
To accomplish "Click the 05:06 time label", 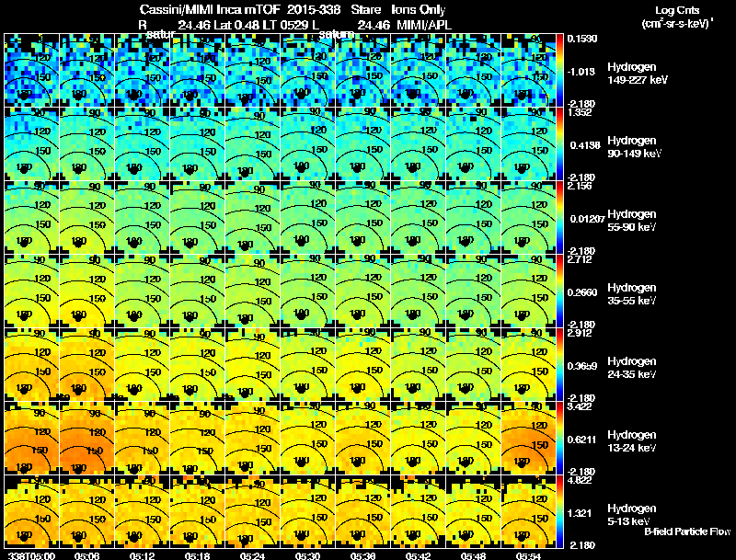I will [x=86, y=556].
